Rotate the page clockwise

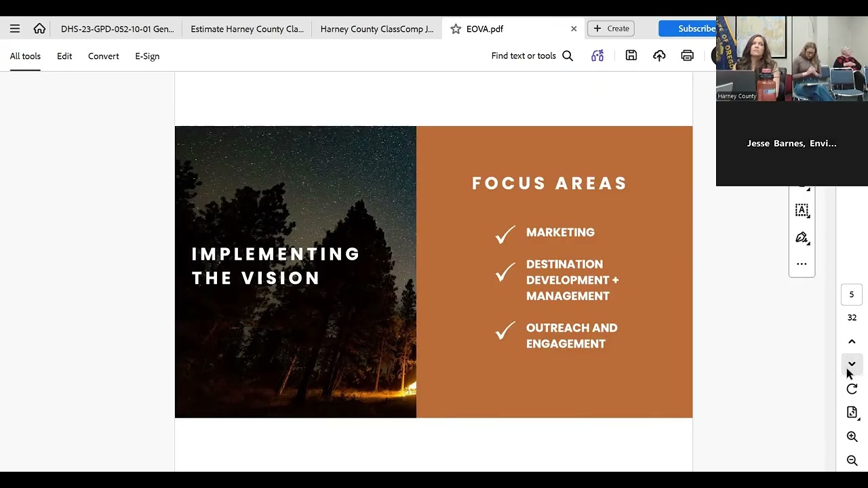(x=852, y=389)
